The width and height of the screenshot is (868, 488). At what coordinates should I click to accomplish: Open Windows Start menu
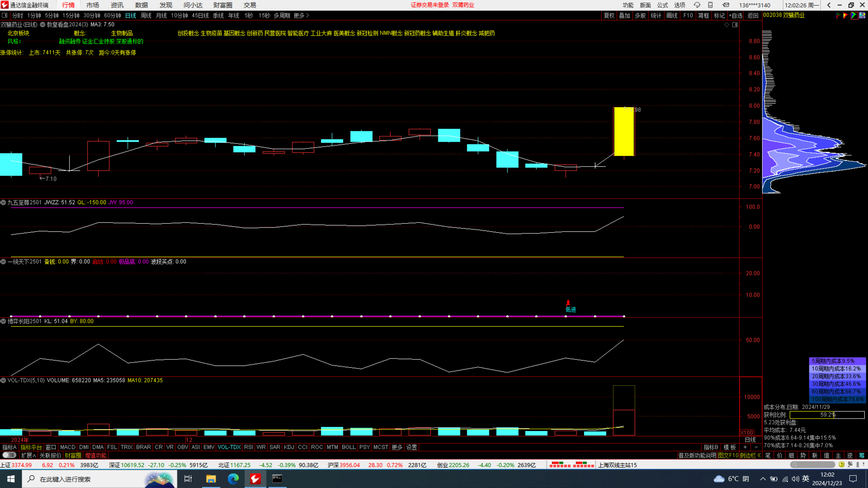11,479
